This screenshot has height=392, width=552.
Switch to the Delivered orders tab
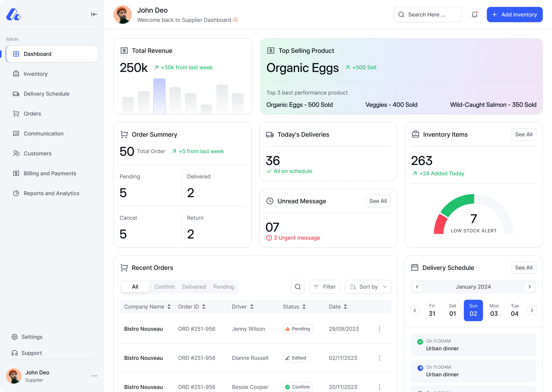[194, 287]
